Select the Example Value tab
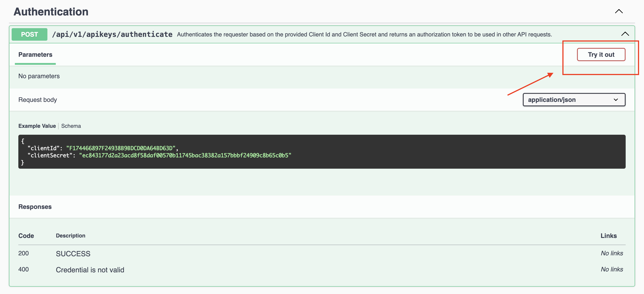Screen dimensions: 644x294 click(x=37, y=126)
